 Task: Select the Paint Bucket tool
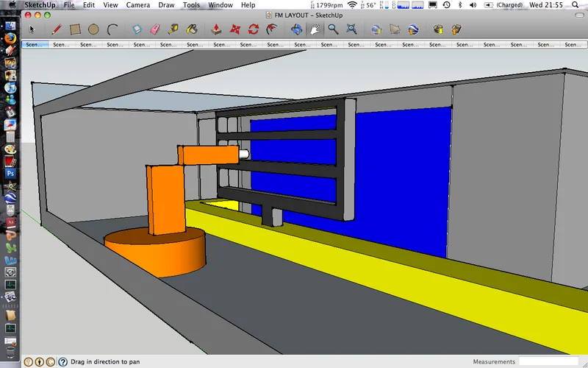pos(192,29)
